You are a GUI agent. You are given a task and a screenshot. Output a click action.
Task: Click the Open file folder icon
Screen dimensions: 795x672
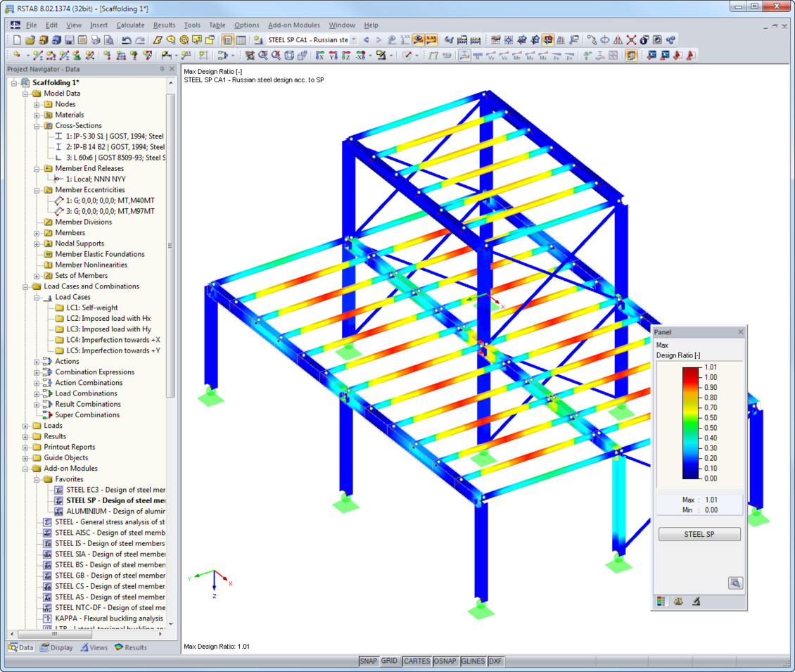[x=30, y=40]
